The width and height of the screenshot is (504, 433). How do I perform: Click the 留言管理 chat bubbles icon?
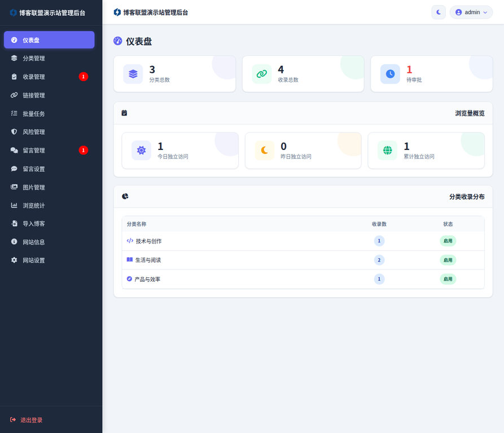click(x=14, y=150)
